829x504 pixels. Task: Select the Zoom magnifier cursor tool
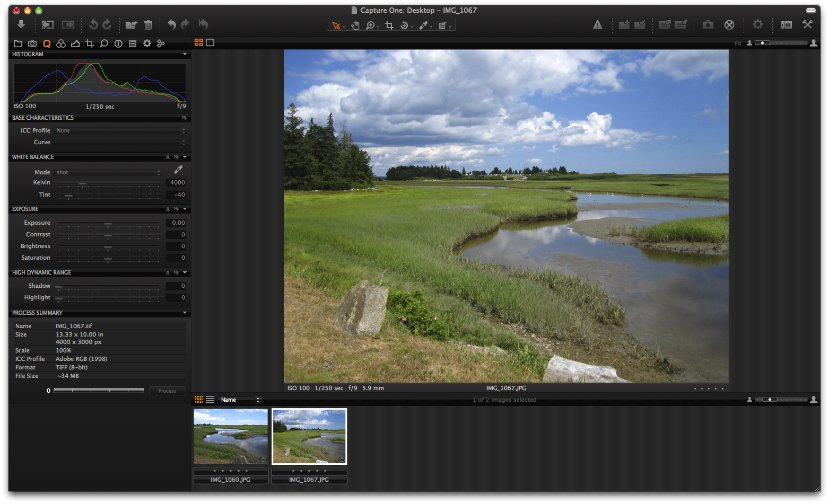pos(370,25)
